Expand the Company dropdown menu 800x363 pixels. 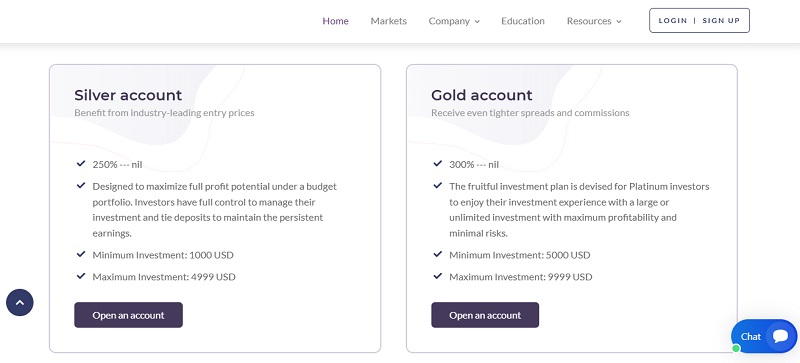coord(454,21)
